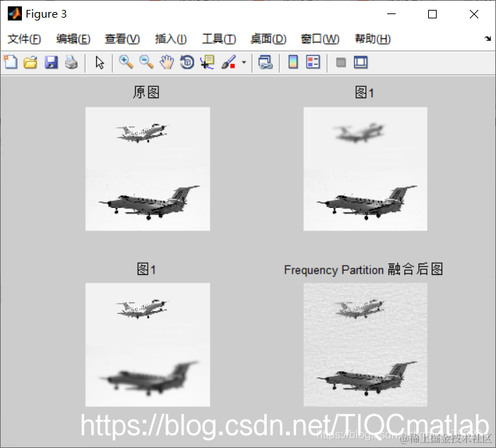Select the Pan hand tool

[x=167, y=62]
